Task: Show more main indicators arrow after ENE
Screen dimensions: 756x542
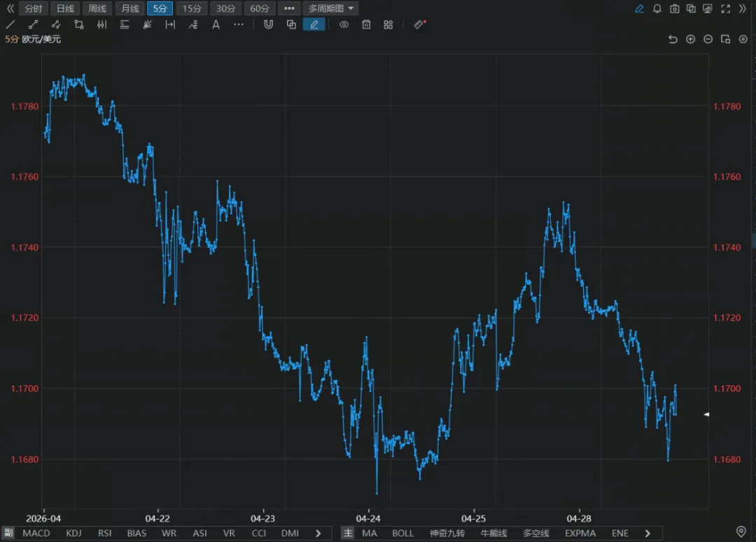Action: [647, 534]
